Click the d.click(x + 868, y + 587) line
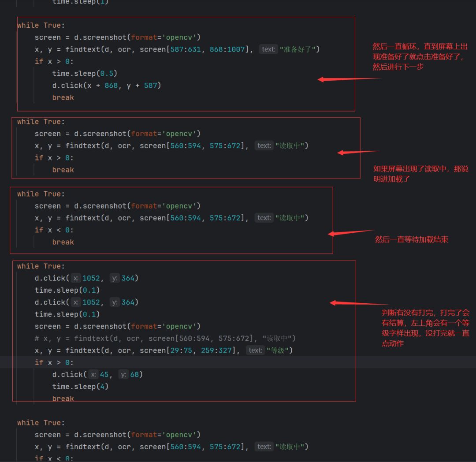This screenshot has width=476, height=462. coord(106,86)
